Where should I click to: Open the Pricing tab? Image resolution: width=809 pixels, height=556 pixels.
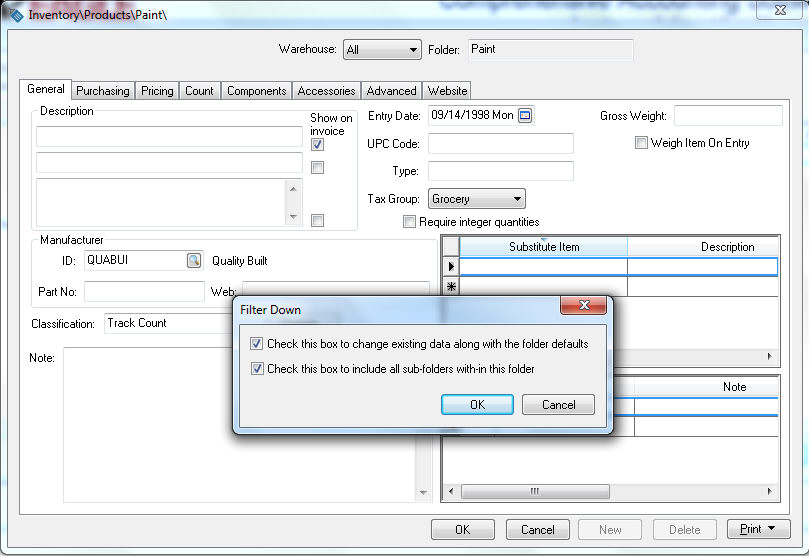tap(157, 91)
